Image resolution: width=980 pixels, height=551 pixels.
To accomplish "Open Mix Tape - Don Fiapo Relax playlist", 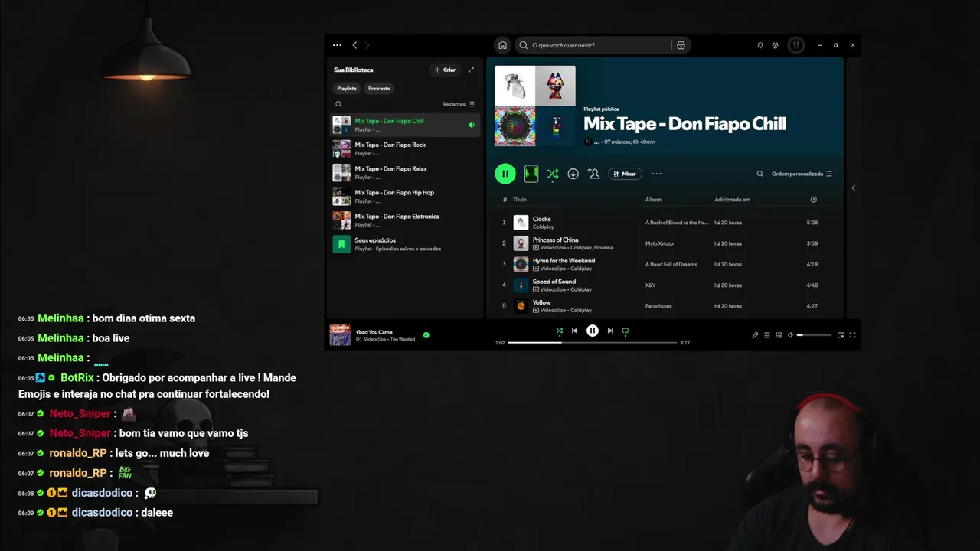I will [405, 172].
